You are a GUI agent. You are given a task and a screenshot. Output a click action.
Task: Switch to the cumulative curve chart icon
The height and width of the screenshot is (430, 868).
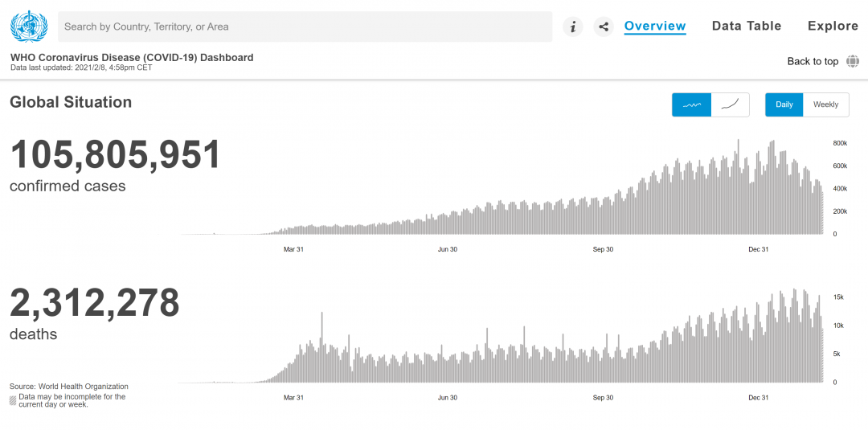730,104
